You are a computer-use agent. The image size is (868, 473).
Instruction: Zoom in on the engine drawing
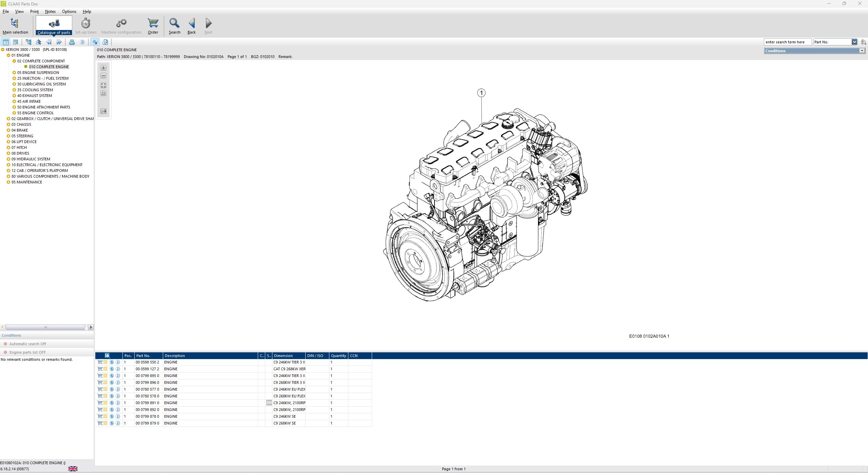click(x=103, y=68)
